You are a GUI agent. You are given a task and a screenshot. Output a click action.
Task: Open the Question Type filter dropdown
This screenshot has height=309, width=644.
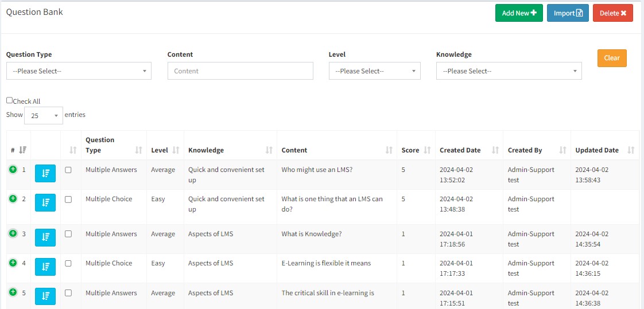click(79, 71)
